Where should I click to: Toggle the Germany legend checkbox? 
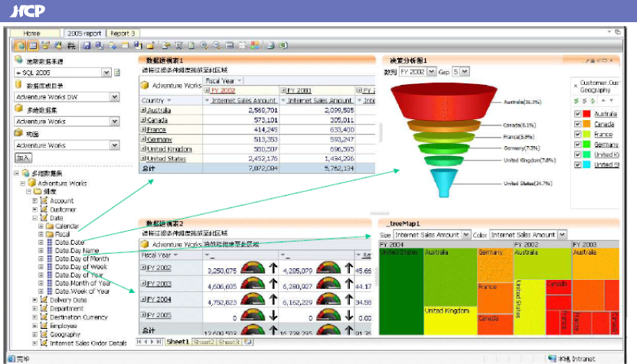(578, 144)
